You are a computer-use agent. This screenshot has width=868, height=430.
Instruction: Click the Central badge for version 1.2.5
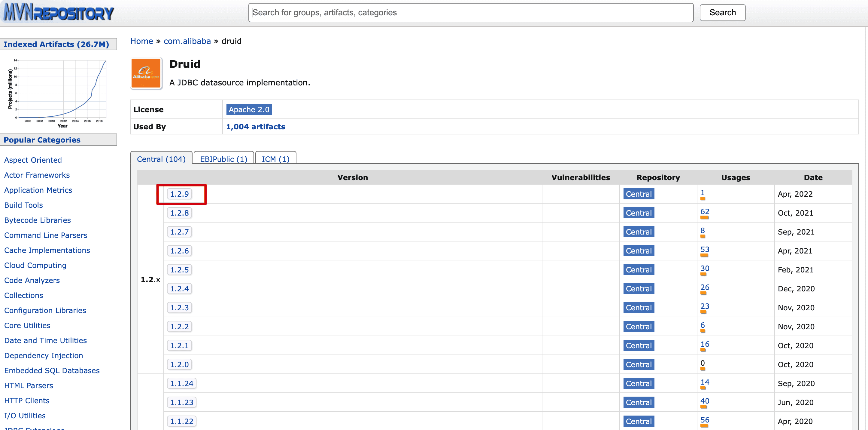(638, 270)
